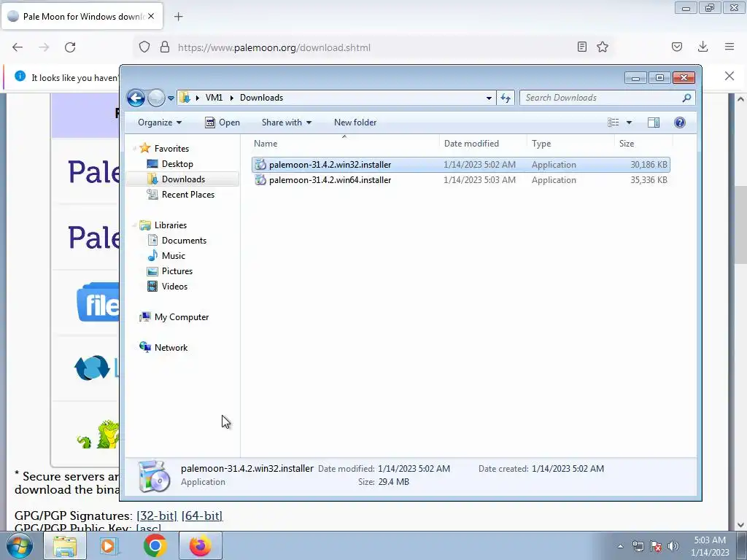The width and height of the screenshot is (747, 560).
Task: Click the tracking protection shield icon
Action: (x=144, y=47)
